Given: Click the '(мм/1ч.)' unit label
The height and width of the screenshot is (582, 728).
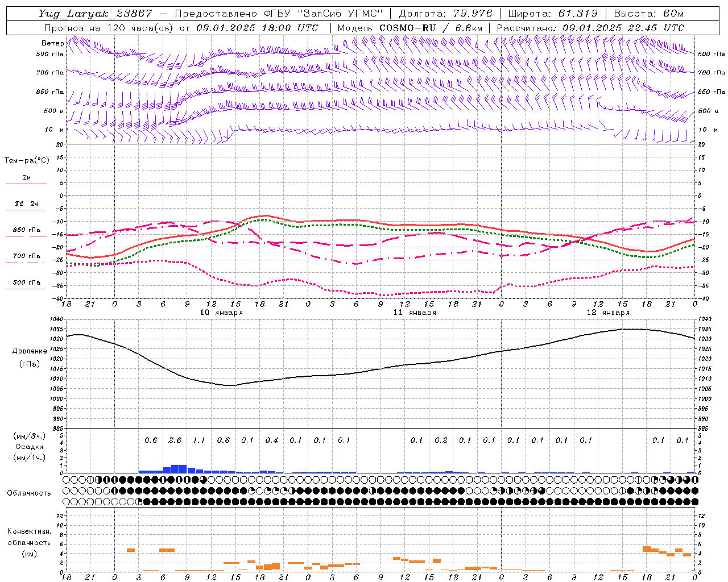Looking at the screenshot, I should pyautogui.click(x=30, y=458).
